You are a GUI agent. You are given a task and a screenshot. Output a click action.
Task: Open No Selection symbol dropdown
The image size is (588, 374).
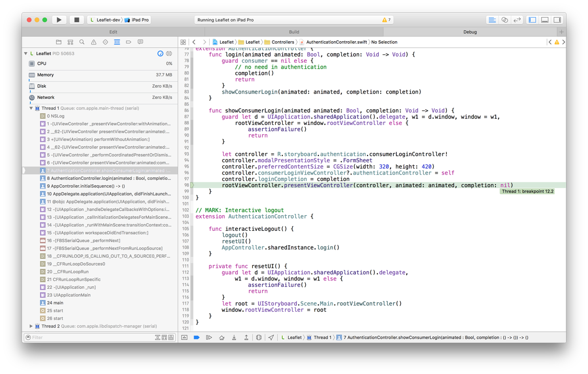tap(384, 42)
